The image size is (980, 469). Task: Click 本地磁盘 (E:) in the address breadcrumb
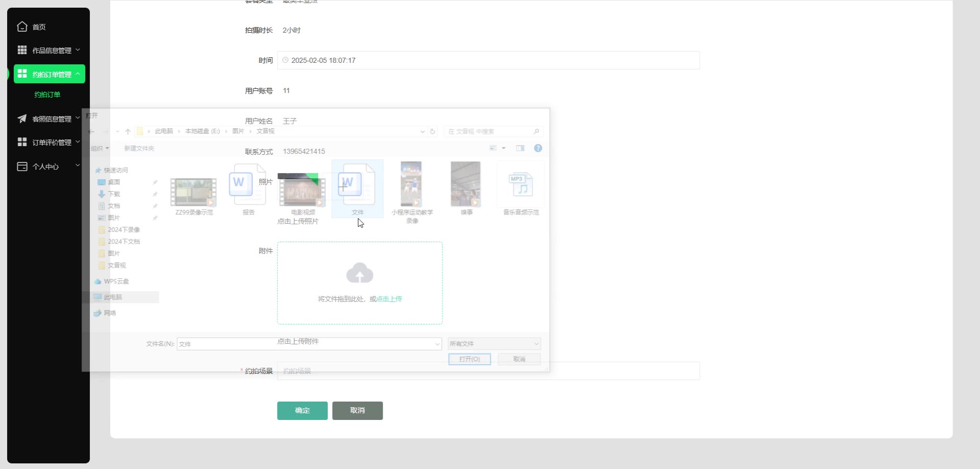click(x=202, y=131)
